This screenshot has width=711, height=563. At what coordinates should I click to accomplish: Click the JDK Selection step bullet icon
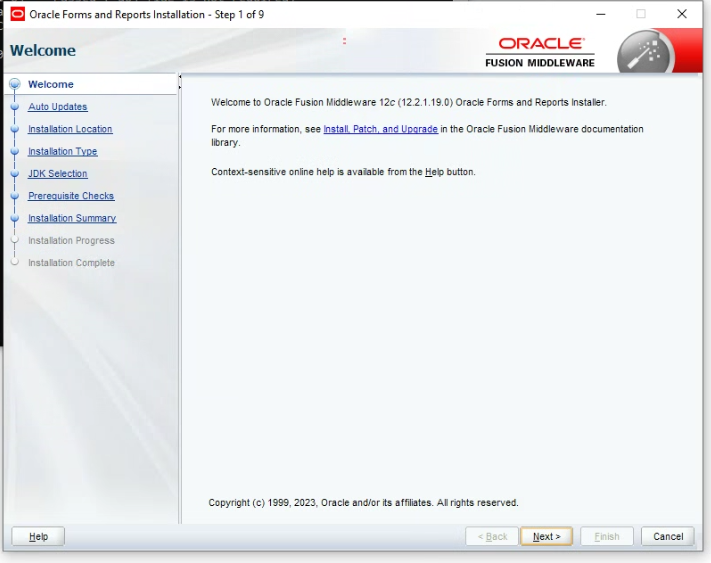tap(15, 173)
